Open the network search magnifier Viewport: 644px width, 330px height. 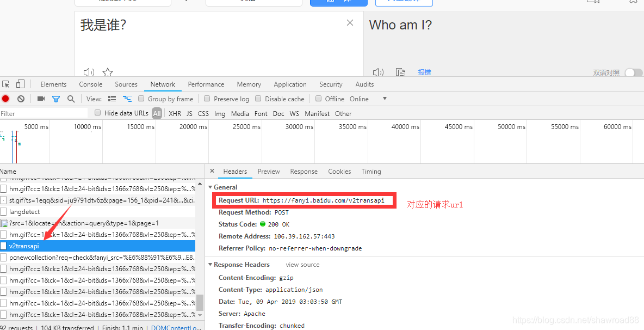[x=71, y=99]
